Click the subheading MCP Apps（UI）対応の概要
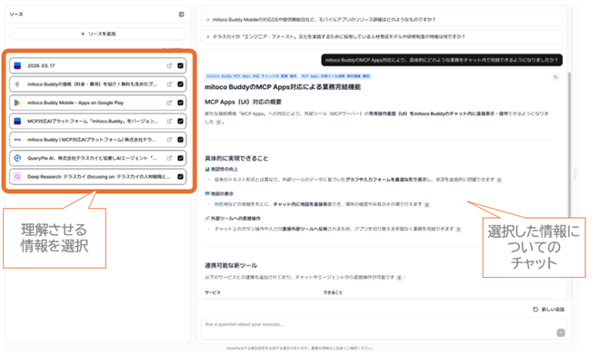599x364 pixels. pyautogui.click(x=243, y=102)
